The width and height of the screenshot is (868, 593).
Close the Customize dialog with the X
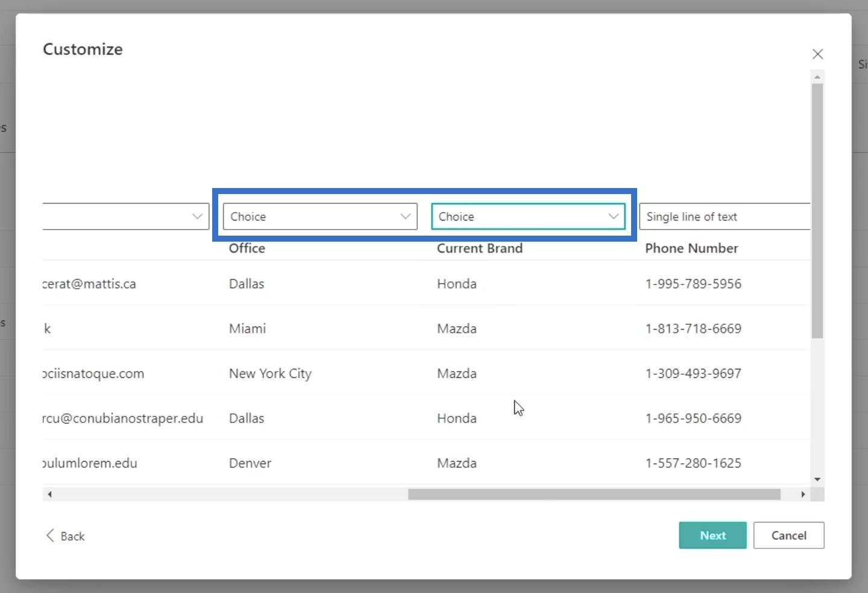[817, 54]
